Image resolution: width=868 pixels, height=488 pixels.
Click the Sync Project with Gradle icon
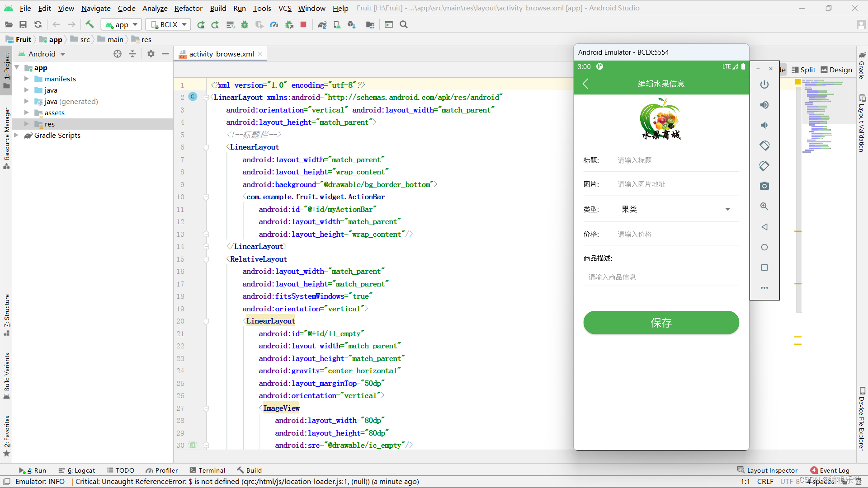click(x=322, y=24)
